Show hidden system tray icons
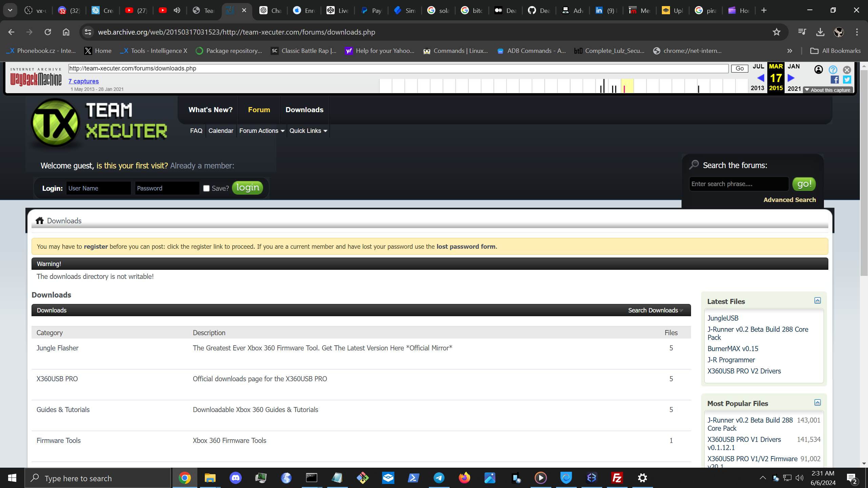The image size is (868, 488). (x=763, y=478)
